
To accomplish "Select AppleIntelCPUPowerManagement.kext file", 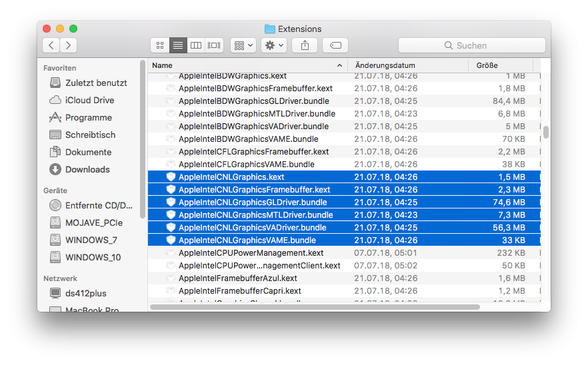I will (344, 253).
